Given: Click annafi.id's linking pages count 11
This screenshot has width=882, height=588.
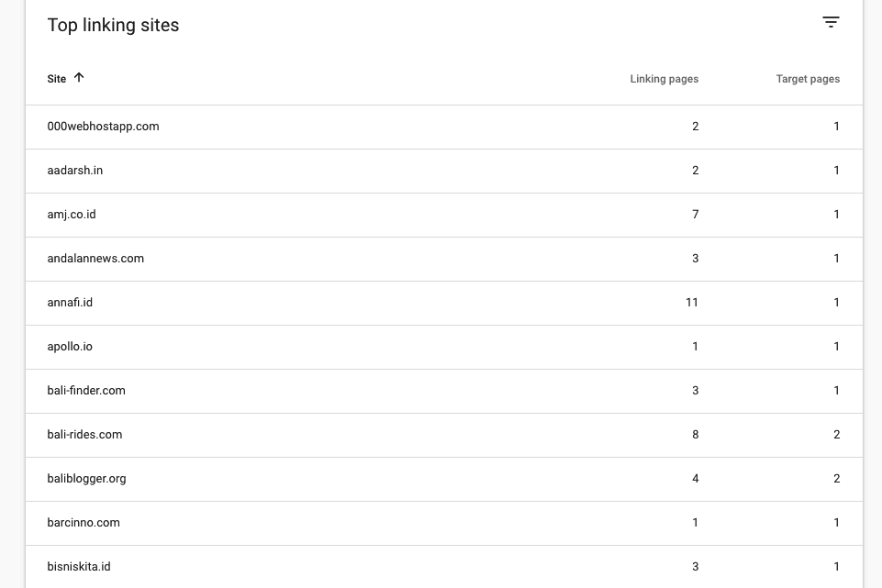Looking at the screenshot, I should pyautogui.click(x=691, y=303).
